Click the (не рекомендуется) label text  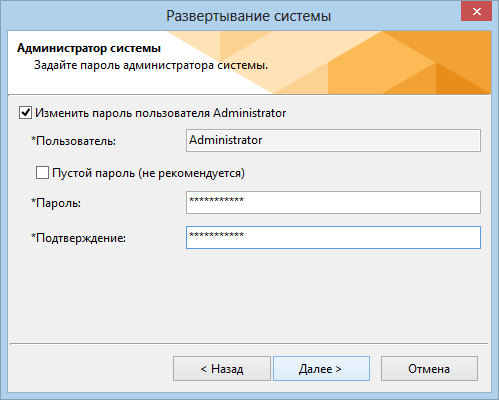point(191,173)
